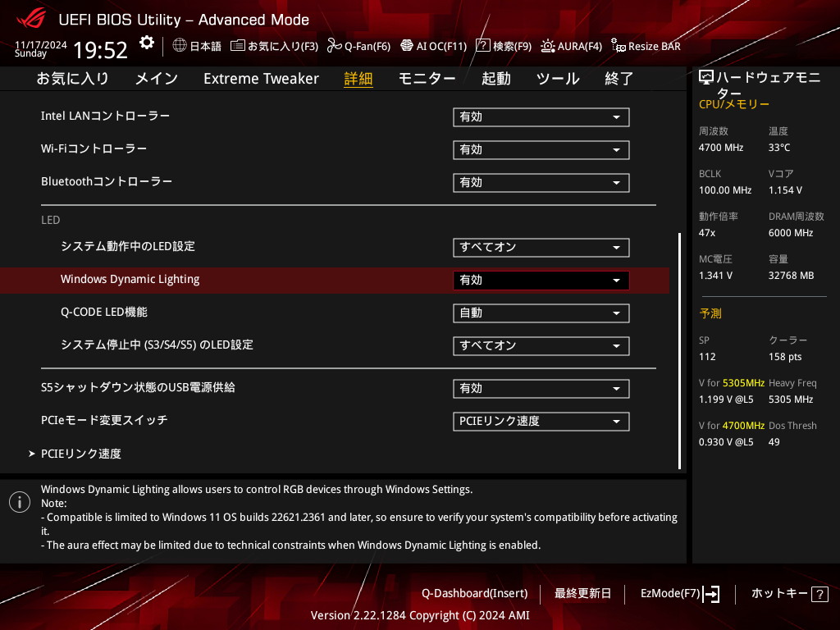Open Q-Dashboard(Insert)
This screenshot has width=840, height=630.
click(x=475, y=594)
